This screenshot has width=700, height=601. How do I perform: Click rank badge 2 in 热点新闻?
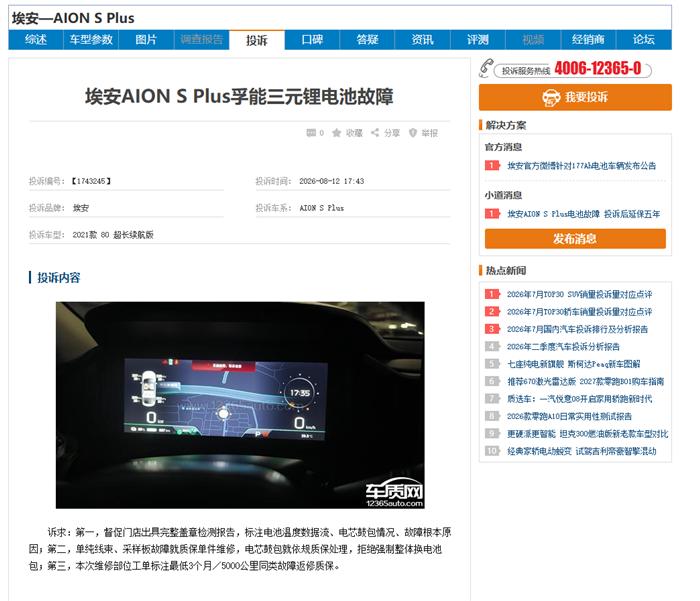coord(492,311)
